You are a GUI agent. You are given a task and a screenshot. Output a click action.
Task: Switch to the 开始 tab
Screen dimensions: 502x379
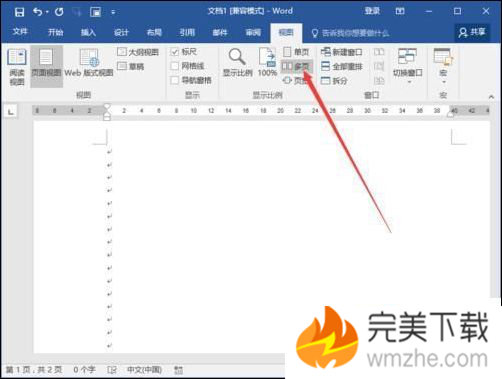tap(55, 32)
